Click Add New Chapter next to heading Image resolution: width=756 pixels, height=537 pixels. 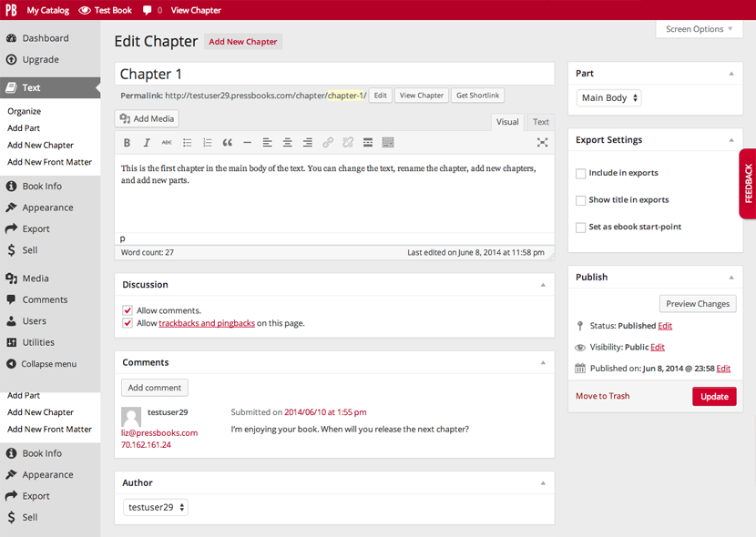point(243,42)
